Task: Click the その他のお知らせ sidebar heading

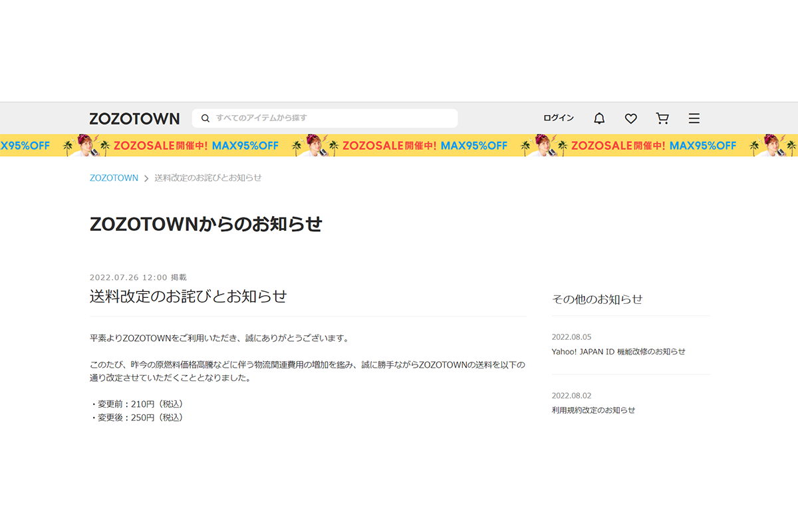Action: pos(597,299)
